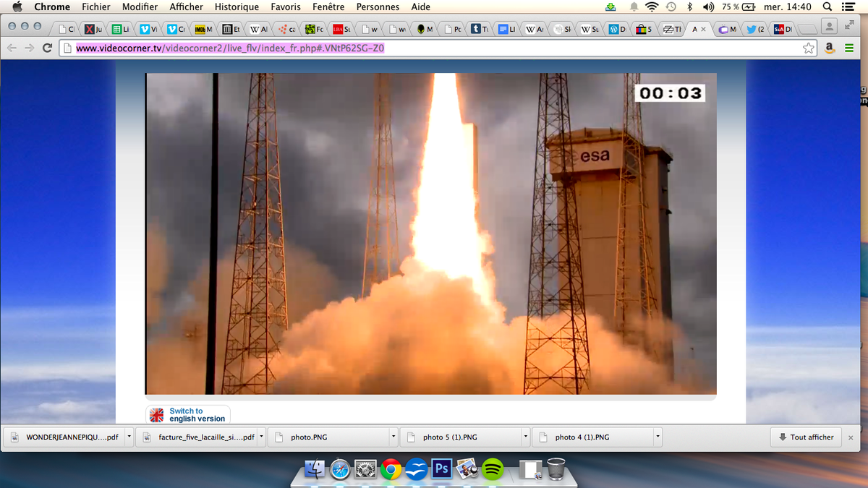Open downloaded photo 5 (1).PNG

[462, 437]
